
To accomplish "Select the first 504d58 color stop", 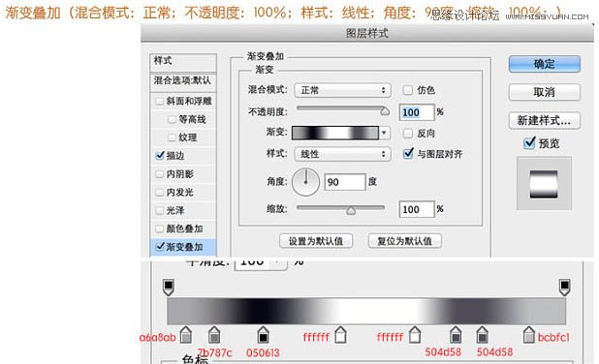I will [x=455, y=335].
